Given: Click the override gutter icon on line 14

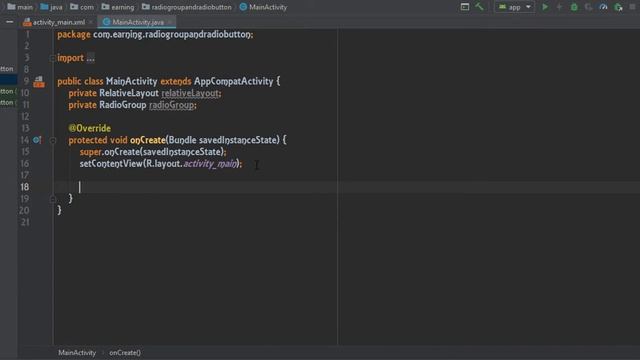Looking at the screenshot, I should click(37, 140).
